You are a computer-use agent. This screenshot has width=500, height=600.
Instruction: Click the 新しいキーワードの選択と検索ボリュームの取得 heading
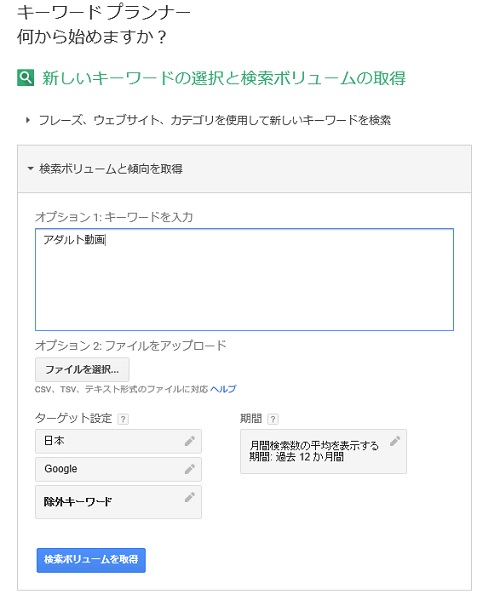[224, 78]
